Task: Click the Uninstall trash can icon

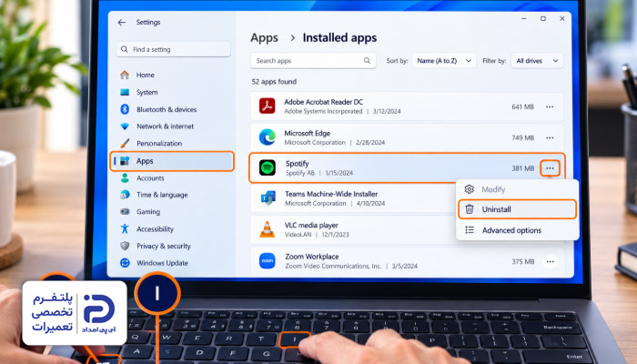Action: 470,209
